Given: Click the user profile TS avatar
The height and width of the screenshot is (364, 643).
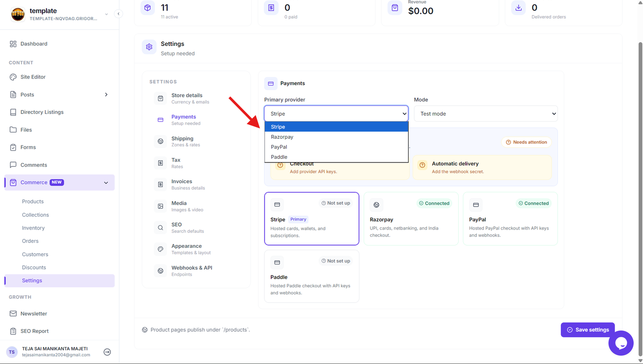Looking at the screenshot, I should point(12,352).
